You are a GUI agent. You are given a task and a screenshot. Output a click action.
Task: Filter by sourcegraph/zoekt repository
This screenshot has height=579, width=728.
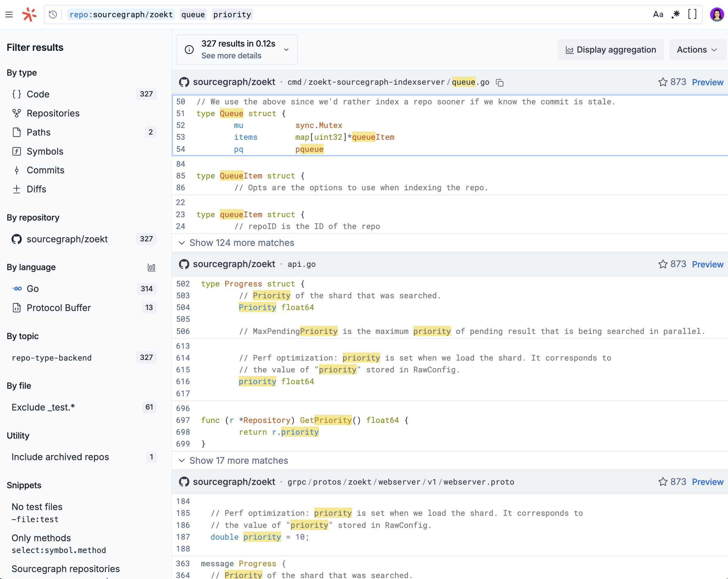pyautogui.click(x=84, y=239)
